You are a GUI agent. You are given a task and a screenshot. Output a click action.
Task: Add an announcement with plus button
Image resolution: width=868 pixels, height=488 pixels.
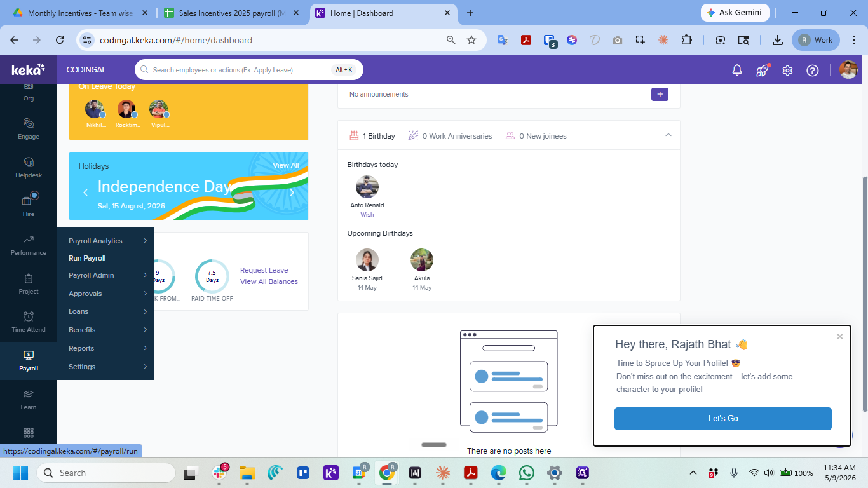[x=660, y=94]
